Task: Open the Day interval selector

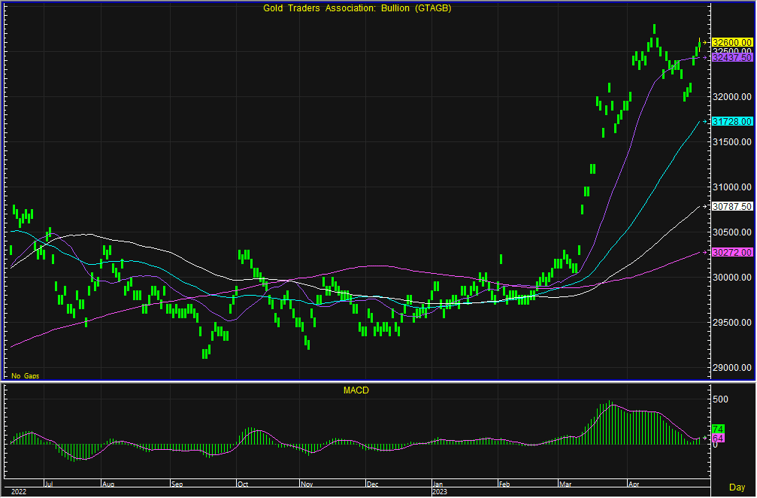Action: point(736,487)
